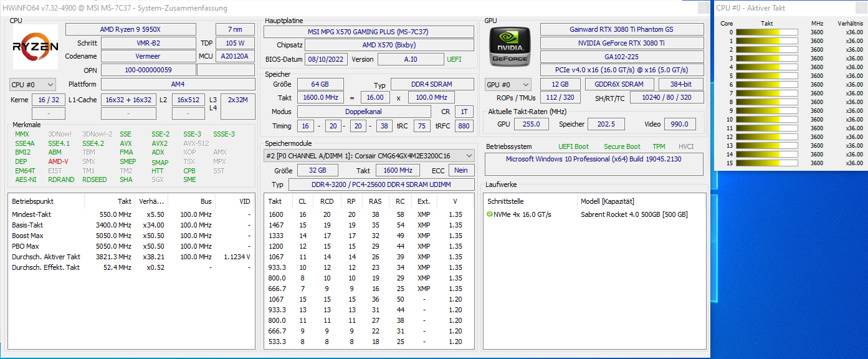This screenshot has width=868, height=359.
Task: Select the Durchsch. Aktiver Takt row
Action: click(131, 257)
